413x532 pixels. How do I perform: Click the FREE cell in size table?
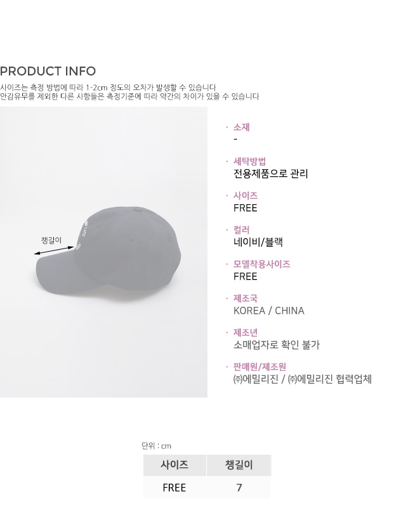click(x=174, y=488)
